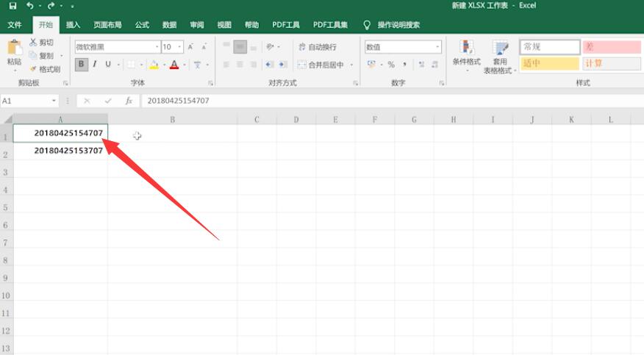Toggle Bottom Align icon
This screenshot has width=644, height=355.
[x=254, y=47]
